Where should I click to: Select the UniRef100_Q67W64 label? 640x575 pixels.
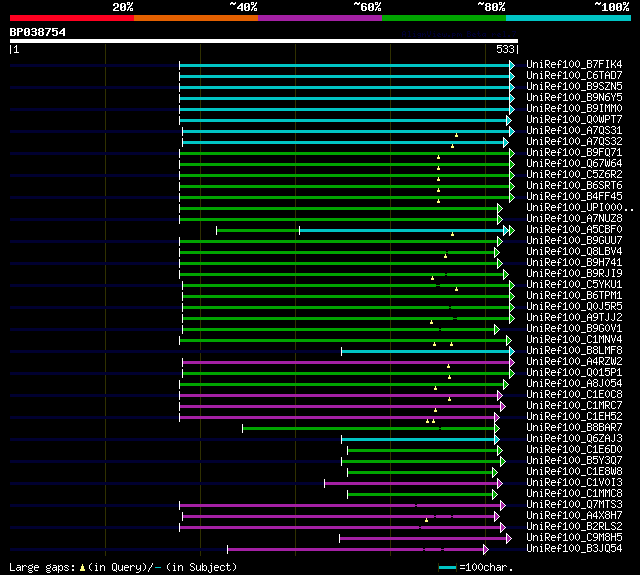pyautogui.click(x=574, y=164)
